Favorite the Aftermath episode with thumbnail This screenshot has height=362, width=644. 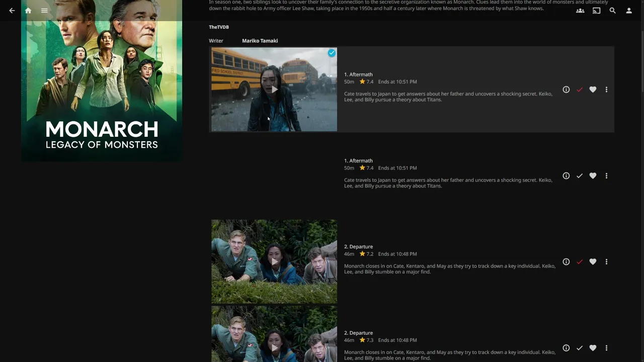click(x=593, y=89)
